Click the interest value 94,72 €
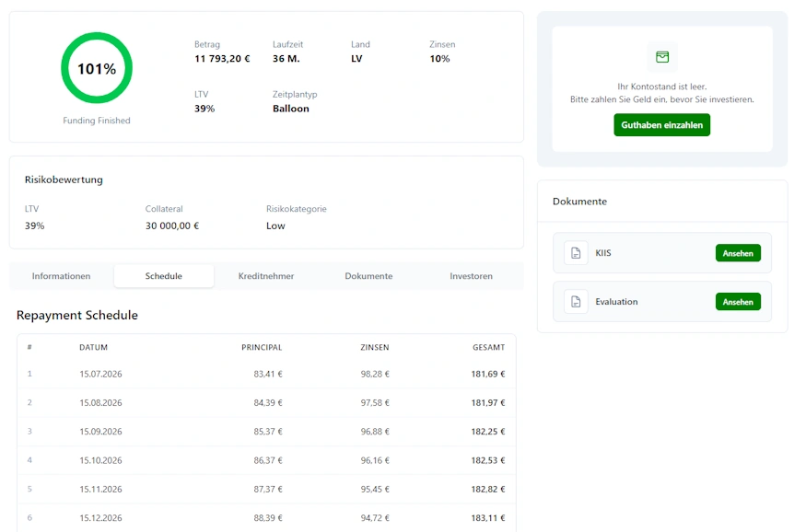Image resolution: width=806 pixels, height=532 pixels. click(x=375, y=517)
